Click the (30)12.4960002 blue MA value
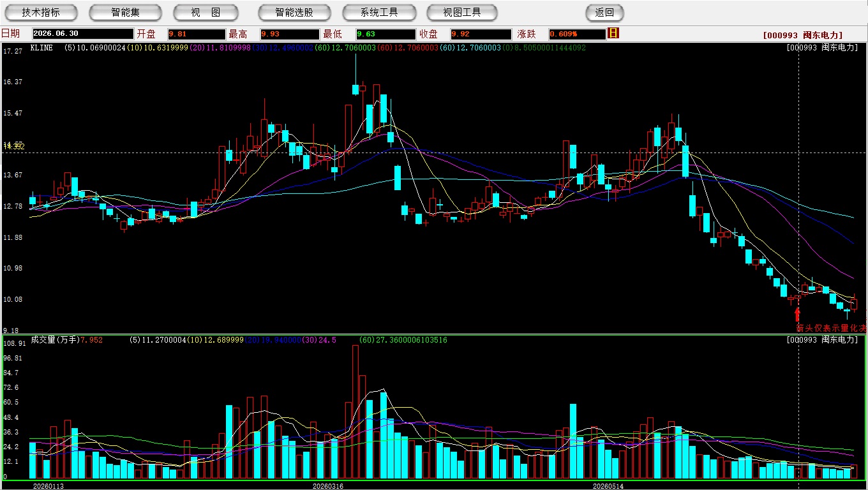Image resolution: width=868 pixels, height=490 pixels. [x=282, y=48]
